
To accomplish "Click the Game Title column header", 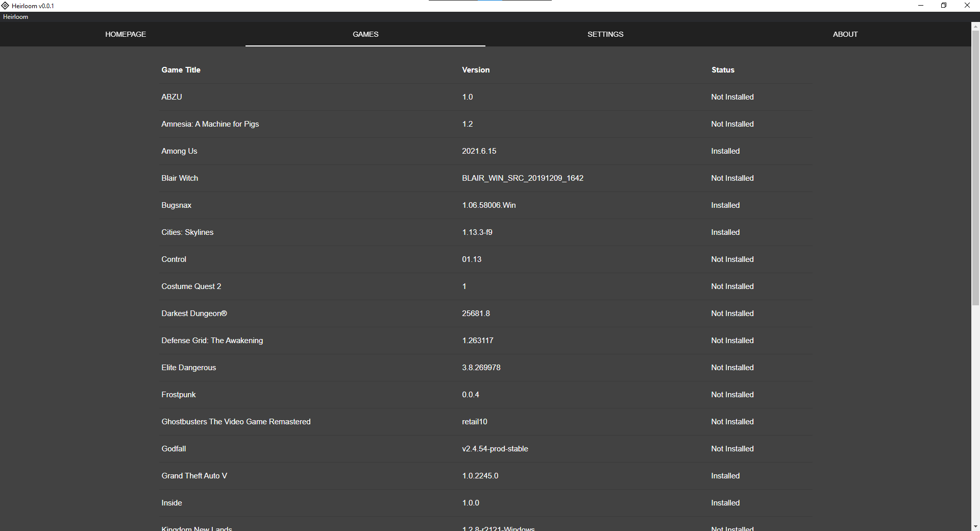I will [x=181, y=70].
